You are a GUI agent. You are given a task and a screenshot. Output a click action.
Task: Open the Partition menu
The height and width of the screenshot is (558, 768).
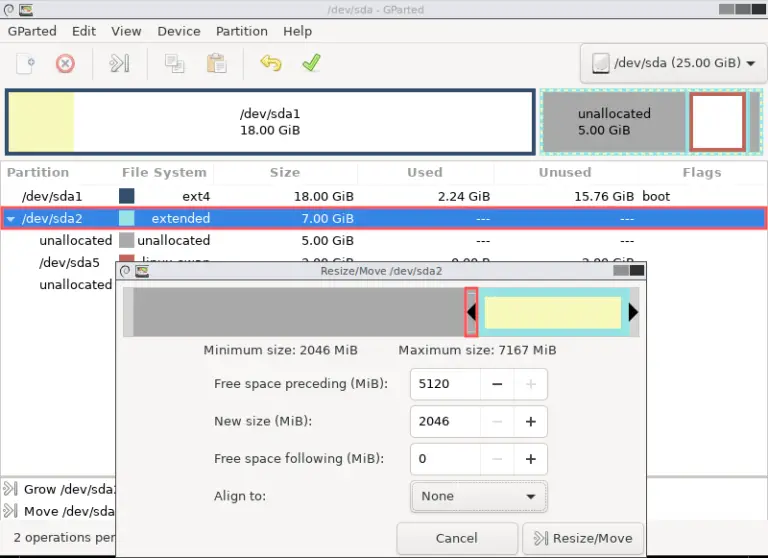pyautogui.click(x=242, y=31)
